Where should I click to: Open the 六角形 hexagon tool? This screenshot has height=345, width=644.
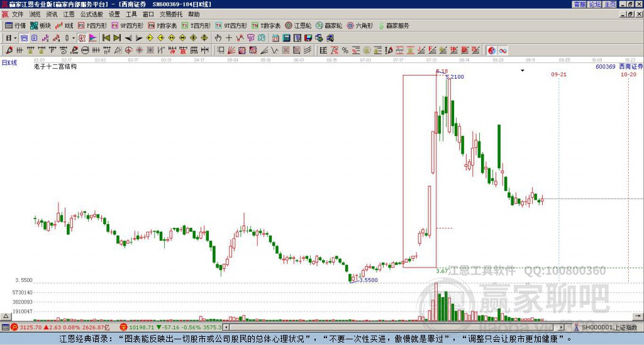pyautogui.click(x=360, y=25)
